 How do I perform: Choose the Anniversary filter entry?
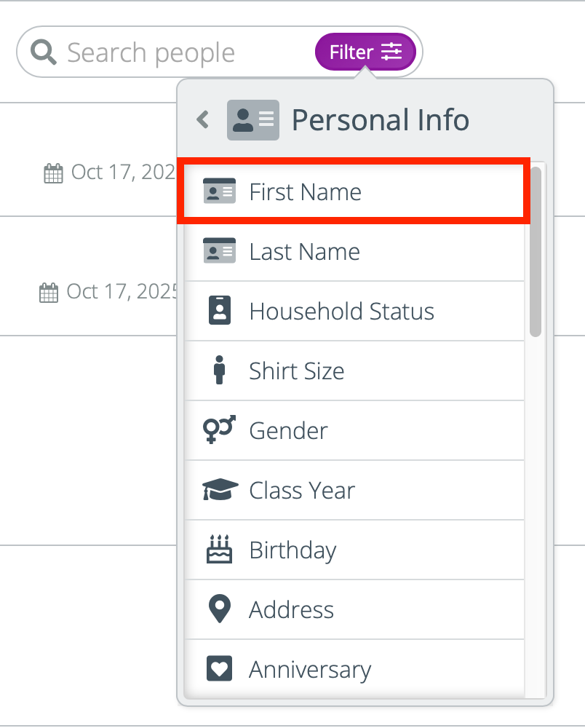tap(354, 669)
